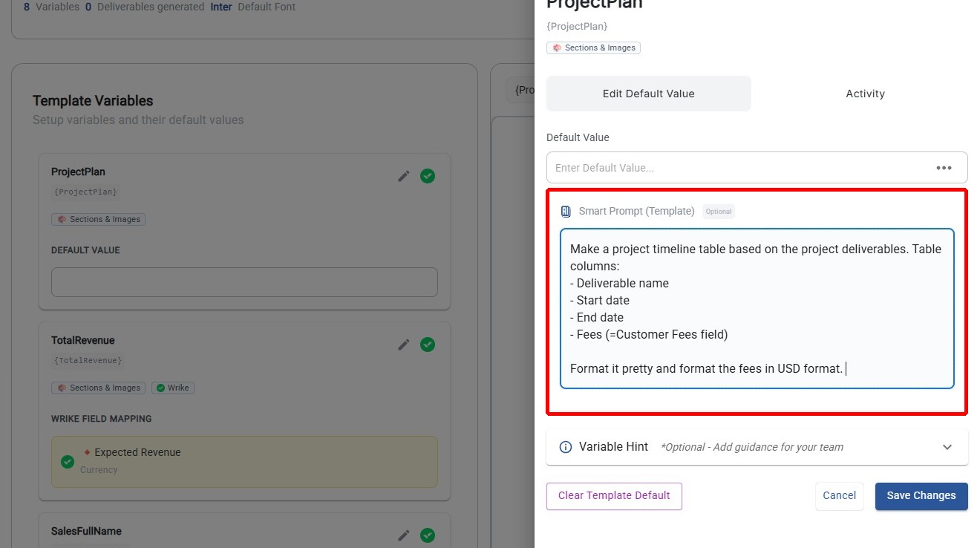
Task: Click inside the Smart Prompt text area
Action: pyautogui.click(x=757, y=308)
